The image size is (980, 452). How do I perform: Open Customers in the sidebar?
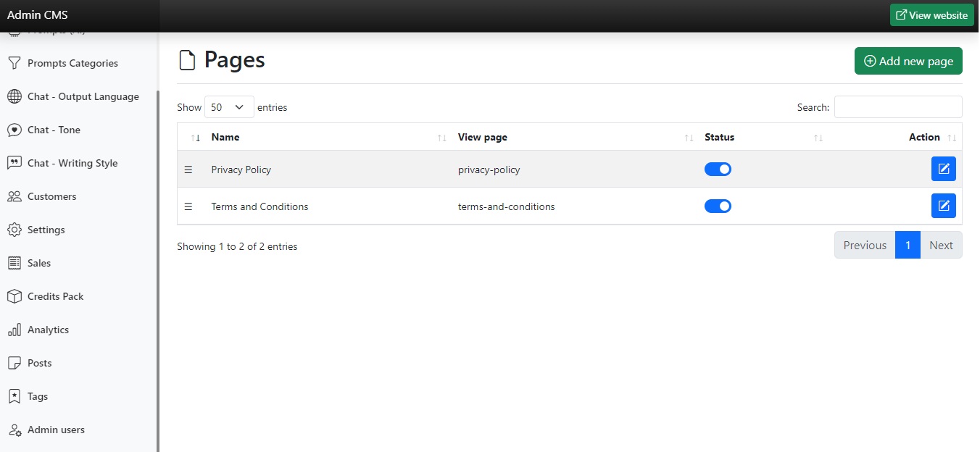[51, 196]
